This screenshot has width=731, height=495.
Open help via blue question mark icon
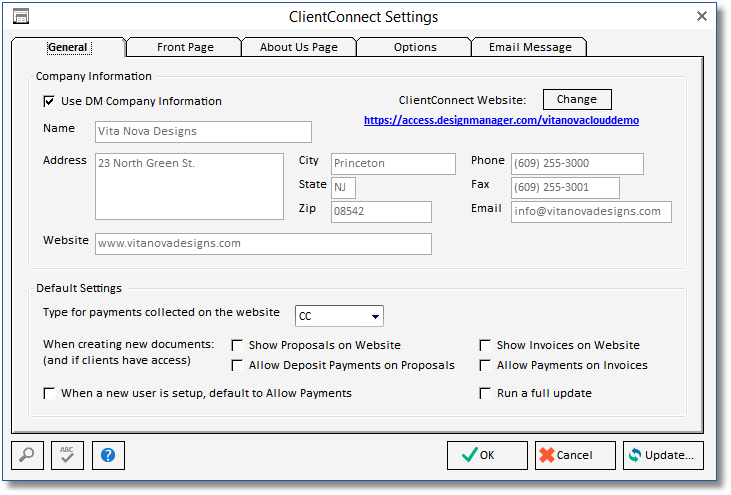(108, 455)
